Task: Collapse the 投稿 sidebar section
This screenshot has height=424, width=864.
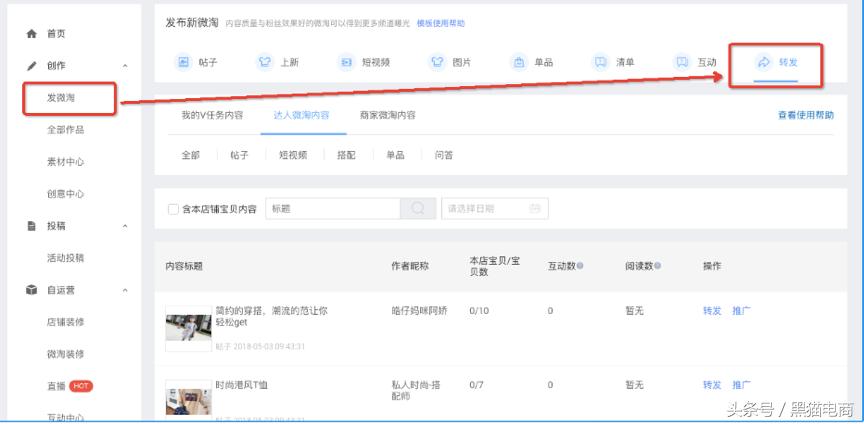Action: 125,226
